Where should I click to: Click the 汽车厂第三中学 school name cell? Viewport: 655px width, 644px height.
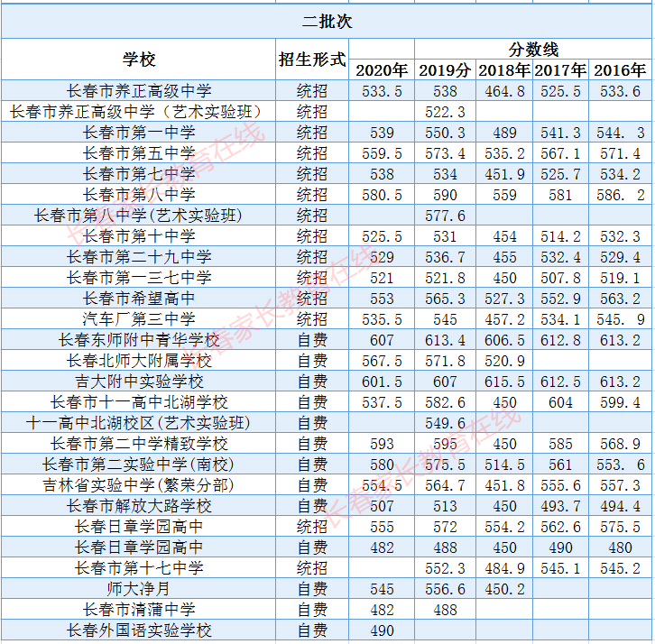tap(139, 319)
